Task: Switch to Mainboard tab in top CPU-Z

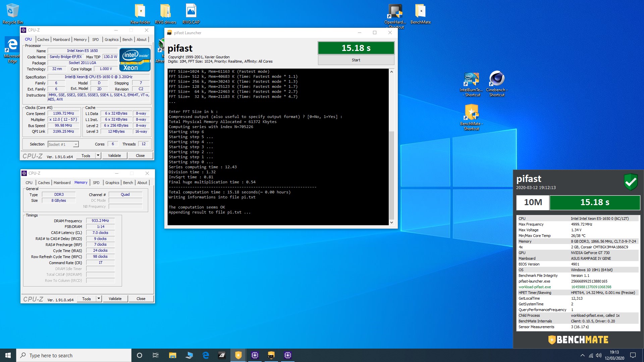Action: point(61,40)
